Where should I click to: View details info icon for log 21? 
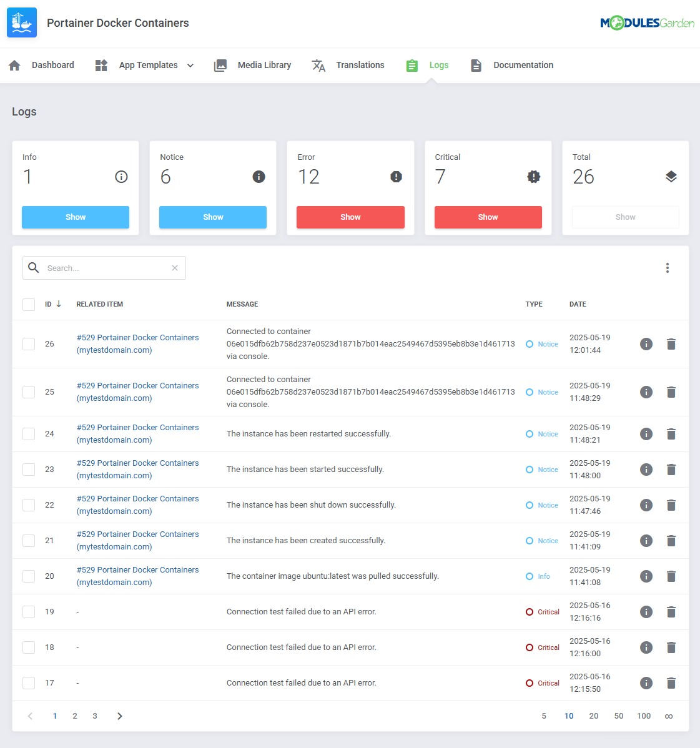646,541
